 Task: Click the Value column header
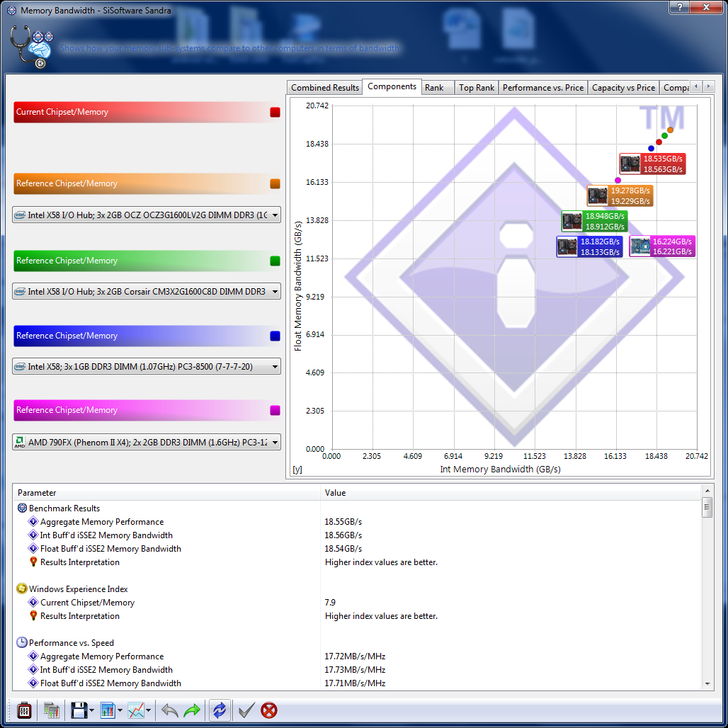click(511, 493)
